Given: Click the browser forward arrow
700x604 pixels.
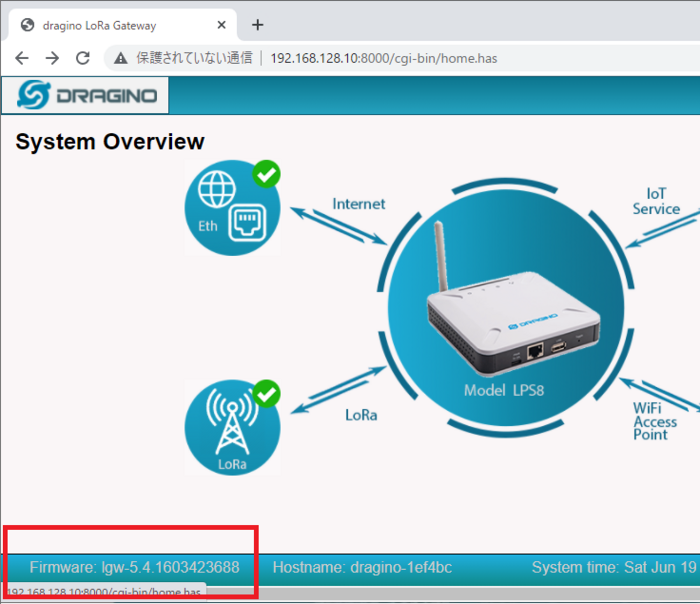Looking at the screenshot, I should pos(52,58).
